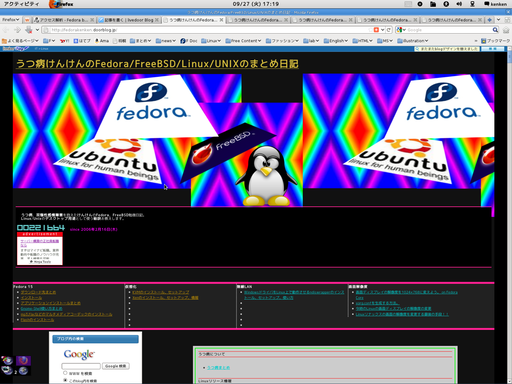The image size is (512, 384).
Task: Open the Google search engine selector
Action: (401, 30)
